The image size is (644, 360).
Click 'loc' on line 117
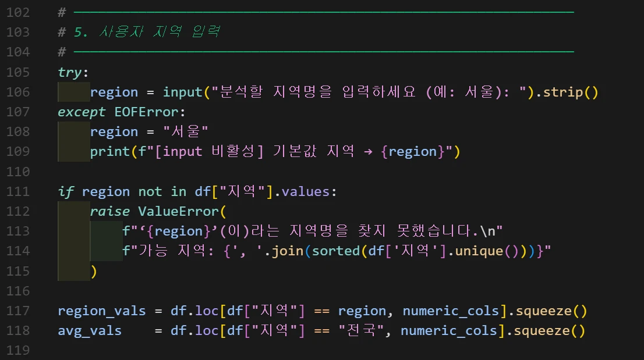[x=207, y=311]
